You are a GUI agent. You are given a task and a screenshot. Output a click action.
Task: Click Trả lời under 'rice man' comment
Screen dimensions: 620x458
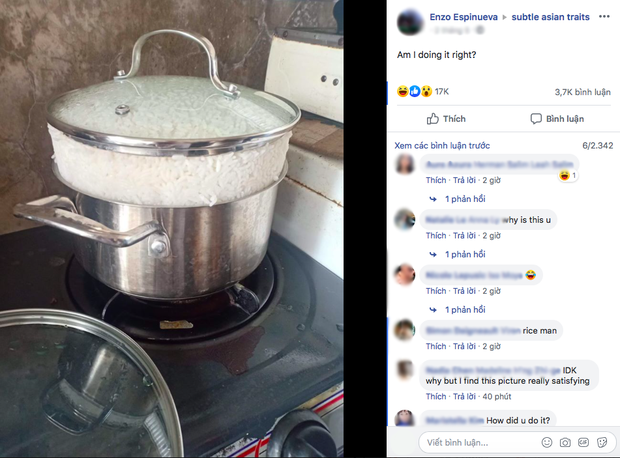coord(464,346)
